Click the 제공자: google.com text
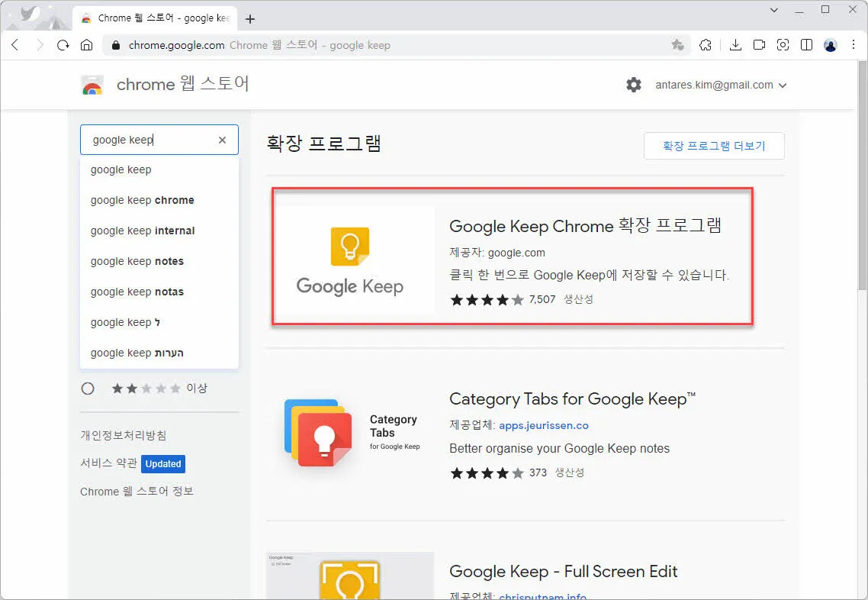This screenshot has height=600, width=868. coord(497,253)
